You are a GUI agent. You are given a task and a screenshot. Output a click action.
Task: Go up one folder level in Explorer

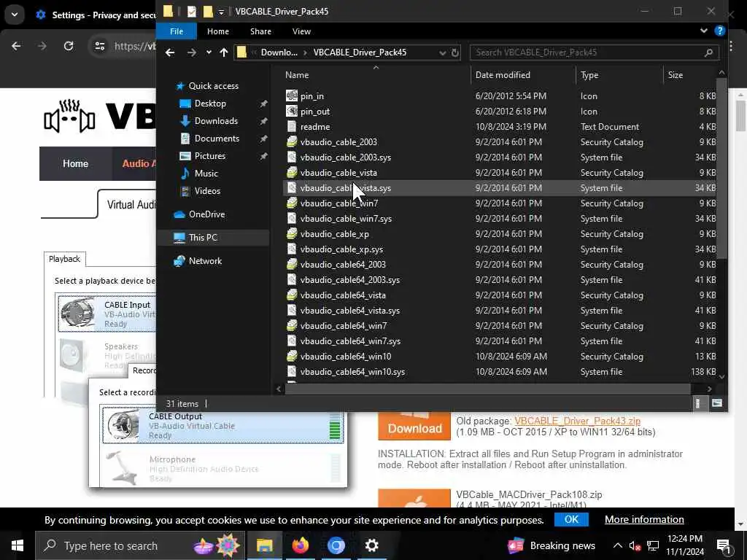[x=224, y=52]
